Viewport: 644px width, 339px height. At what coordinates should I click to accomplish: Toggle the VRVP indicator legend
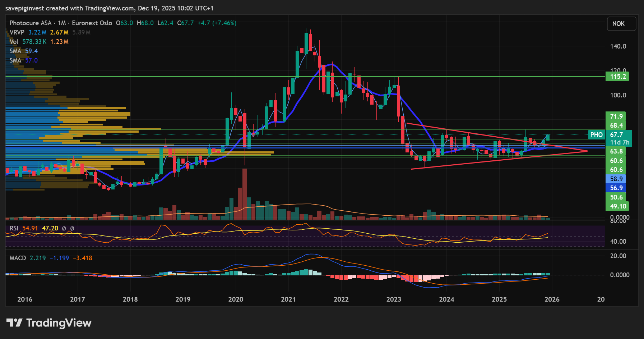tap(17, 32)
